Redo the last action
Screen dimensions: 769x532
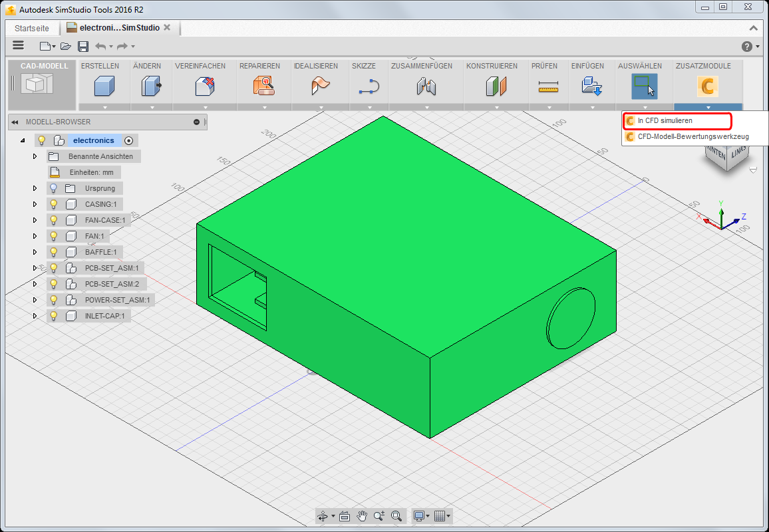coord(122,46)
